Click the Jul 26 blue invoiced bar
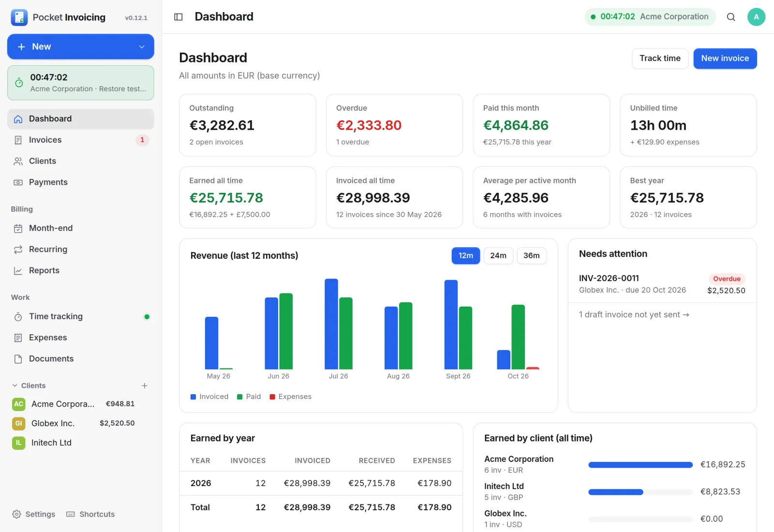This screenshot has width=774, height=532. tap(331, 324)
